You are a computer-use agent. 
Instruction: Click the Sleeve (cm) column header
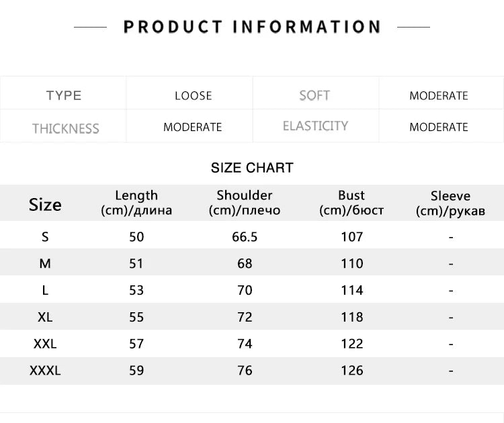coord(450,203)
